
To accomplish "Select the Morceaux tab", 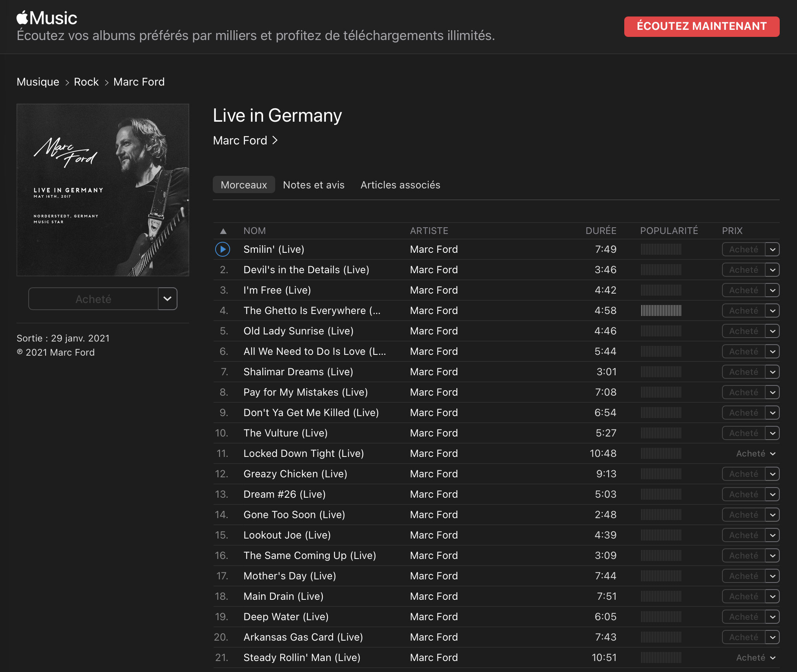I will (x=244, y=184).
